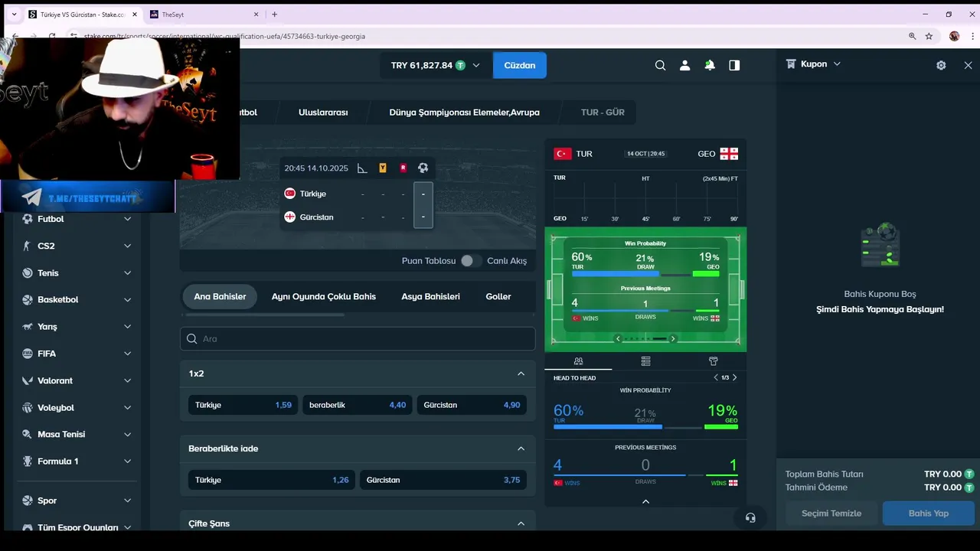Collapse the Çifte Şans market section
Viewport: 980px width, 551px height.
click(521, 523)
